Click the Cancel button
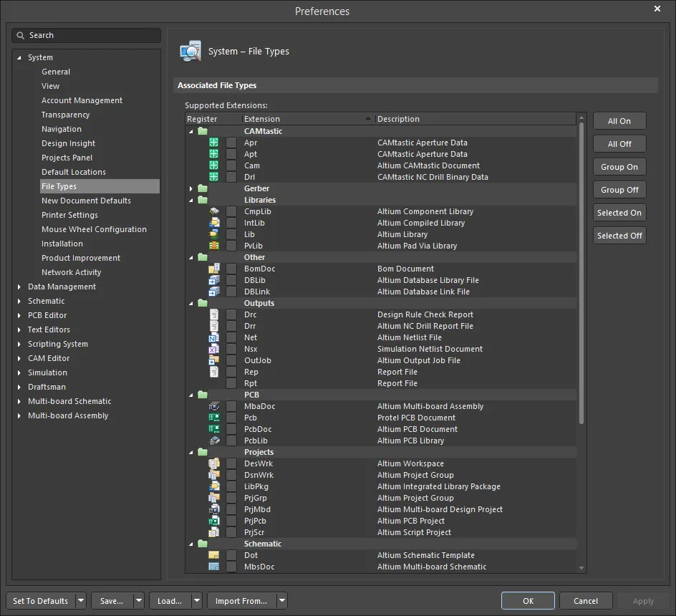 coord(586,600)
